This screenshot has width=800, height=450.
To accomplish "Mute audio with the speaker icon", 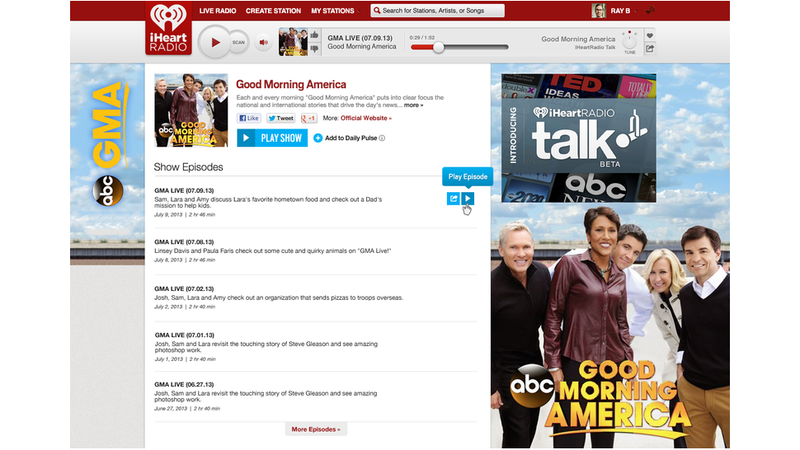I will [264, 42].
